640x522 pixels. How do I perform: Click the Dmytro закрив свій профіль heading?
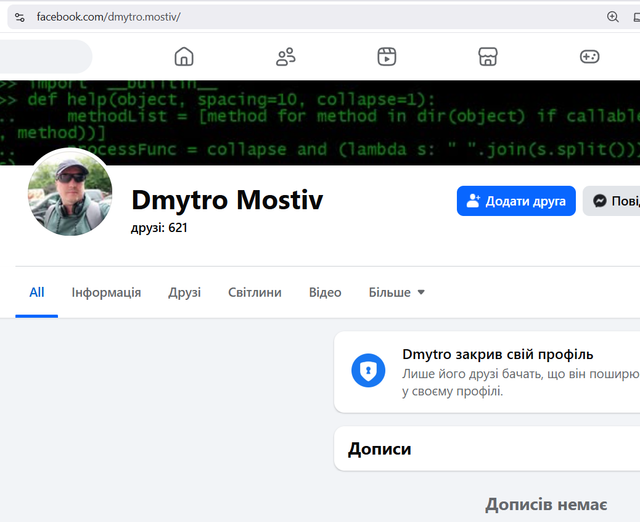click(498, 354)
